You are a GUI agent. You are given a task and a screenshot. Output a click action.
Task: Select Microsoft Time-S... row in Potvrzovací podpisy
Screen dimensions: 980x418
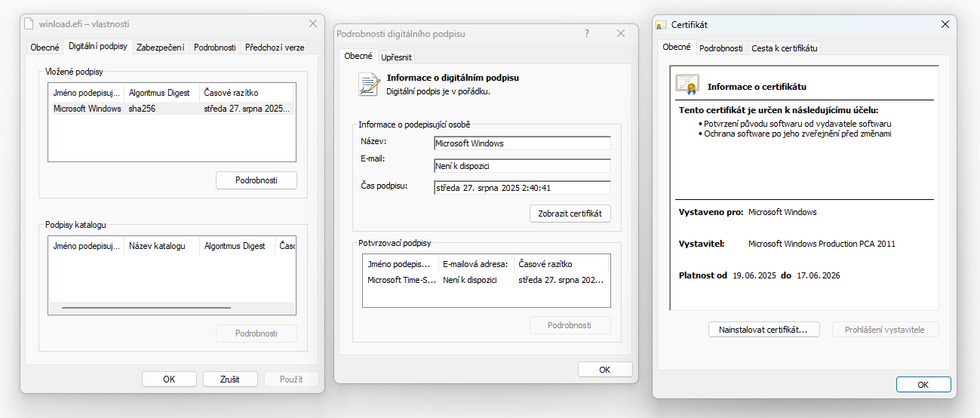486,280
